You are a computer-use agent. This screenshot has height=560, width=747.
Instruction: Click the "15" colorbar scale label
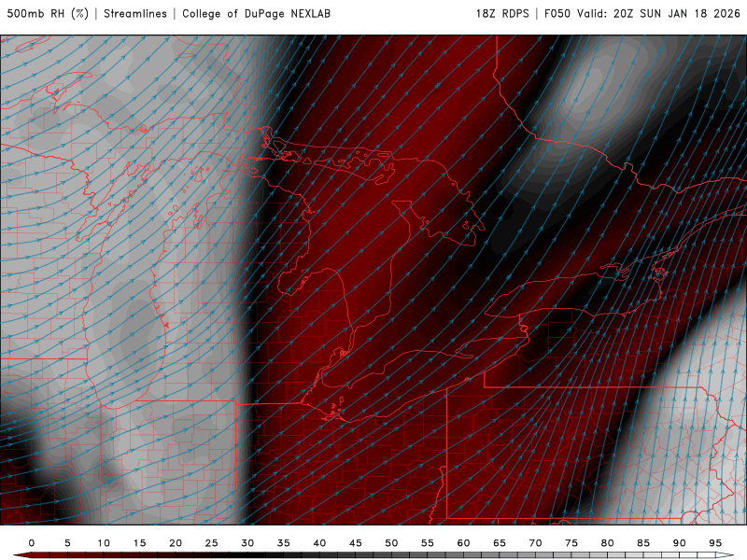139,543
